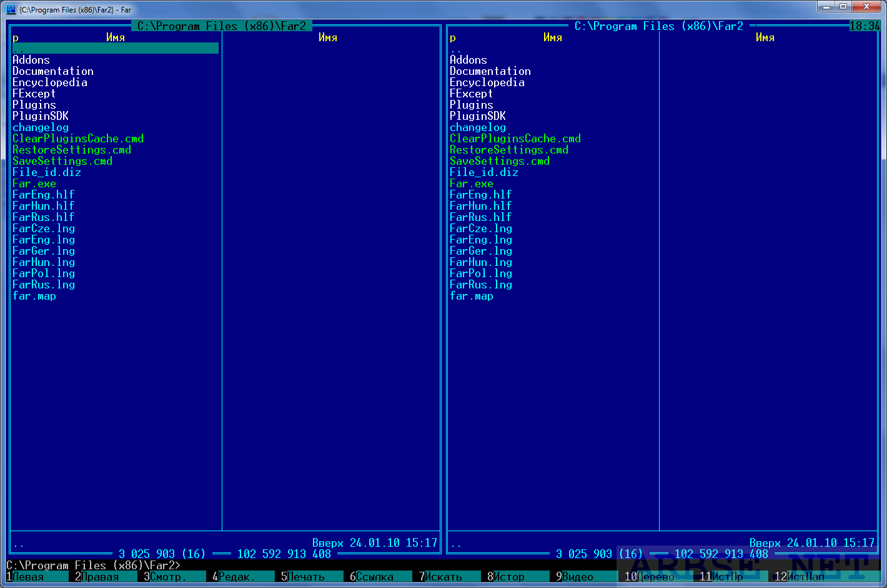
Task: Click left panel path title
Action: pyautogui.click(x=222, y=26)
